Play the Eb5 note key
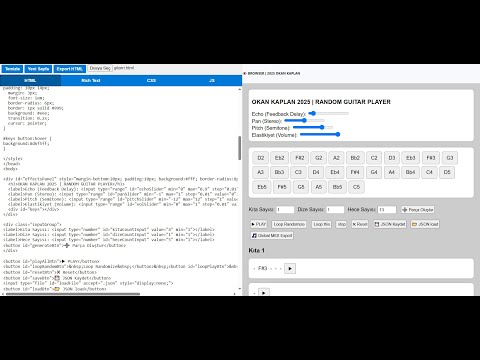 (262, 187)
